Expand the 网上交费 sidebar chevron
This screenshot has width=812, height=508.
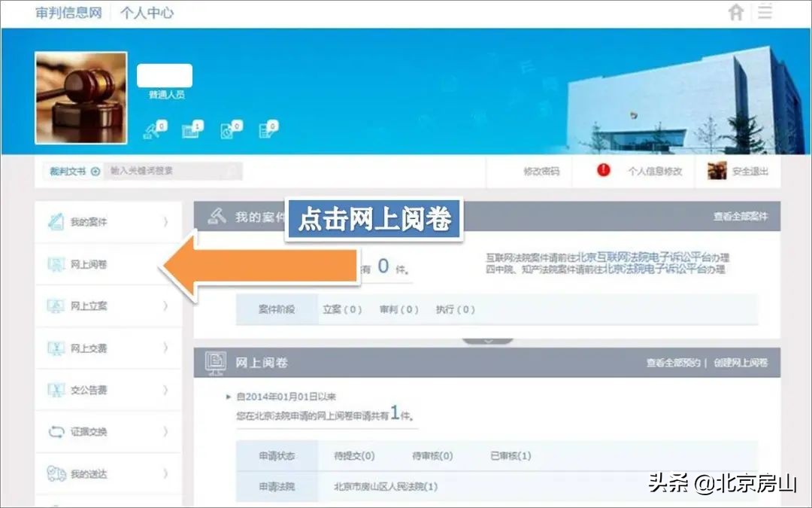(165, 348)
